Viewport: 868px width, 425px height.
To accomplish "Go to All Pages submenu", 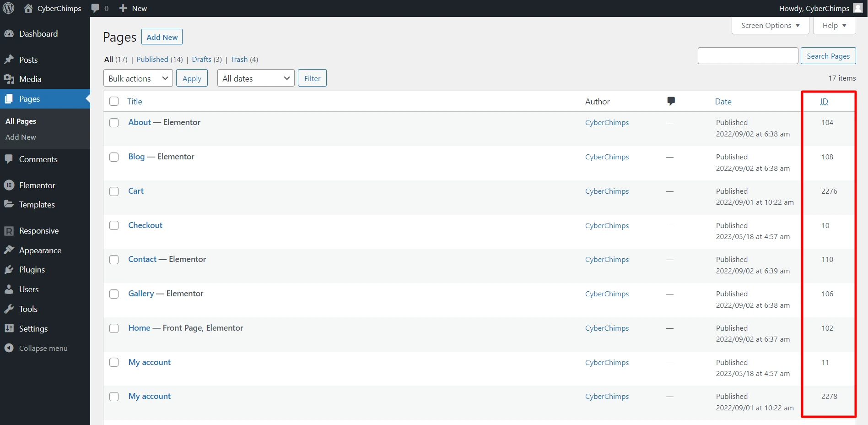I will coord(21,121).
